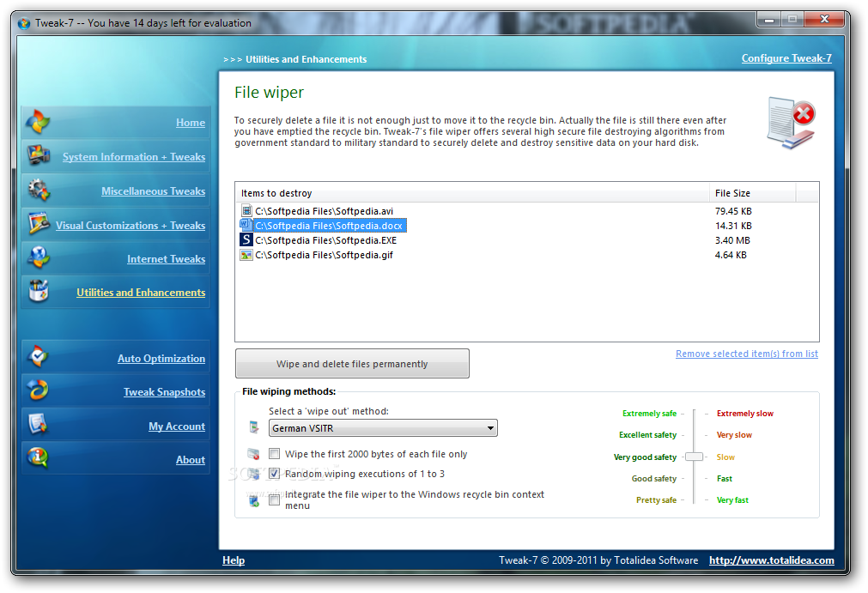Open Tweak Snapshots link
The image size is (868, 593).
[164, 392]
